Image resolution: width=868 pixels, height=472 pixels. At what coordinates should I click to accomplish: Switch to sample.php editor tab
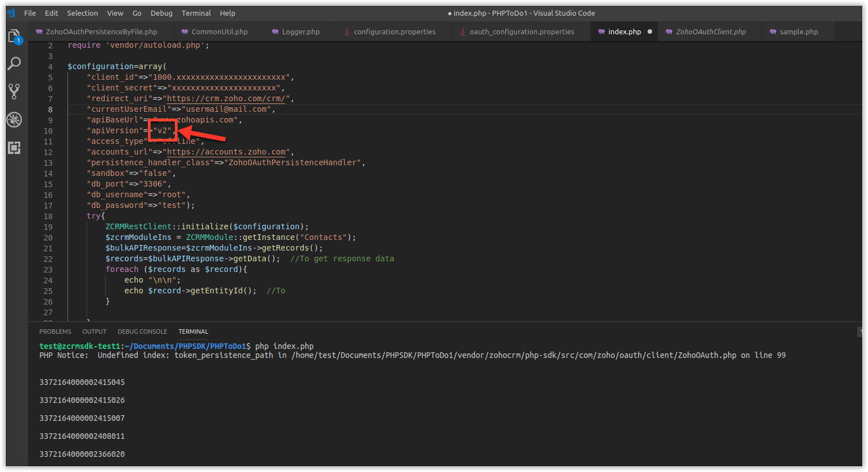click(798, 31)
